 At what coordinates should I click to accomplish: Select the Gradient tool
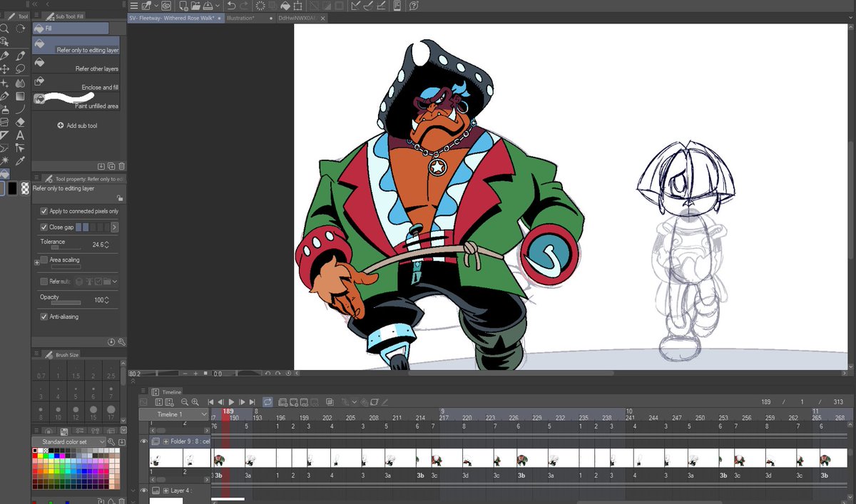[x=20, y=96]
